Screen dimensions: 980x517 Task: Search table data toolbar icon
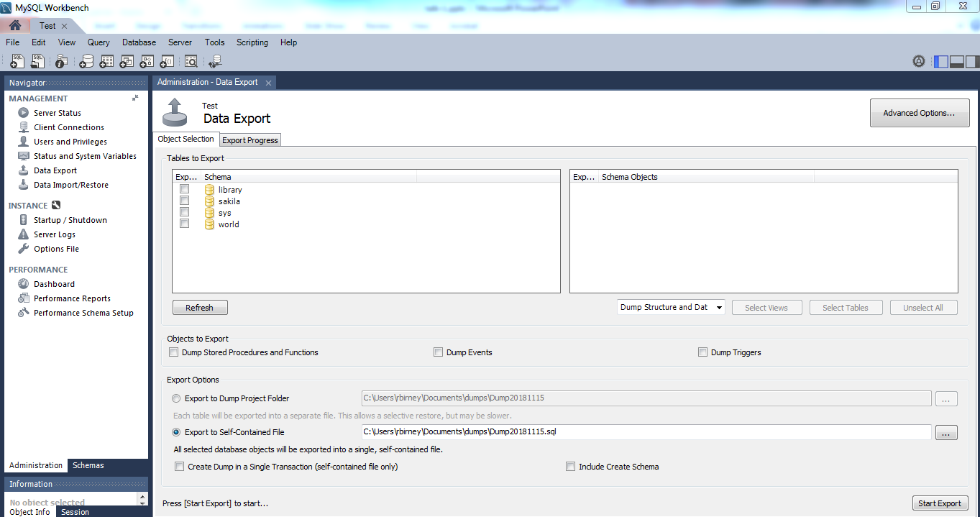pos(191,61)
